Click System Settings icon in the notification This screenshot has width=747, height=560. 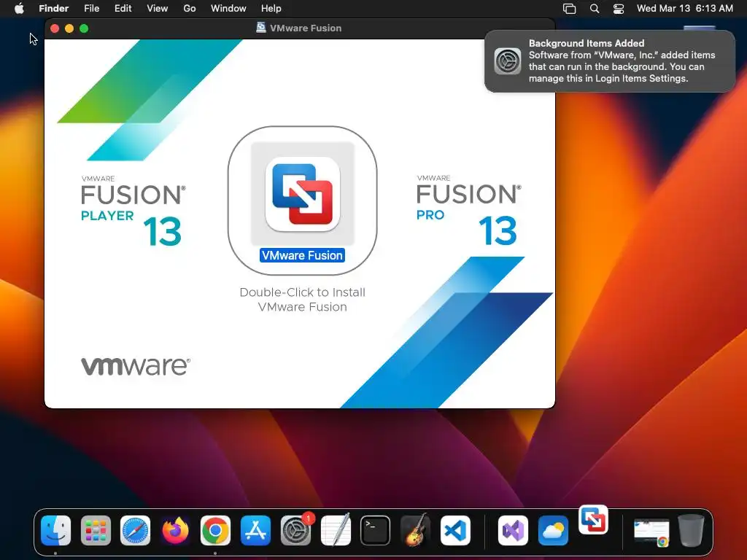coord(508,61)
